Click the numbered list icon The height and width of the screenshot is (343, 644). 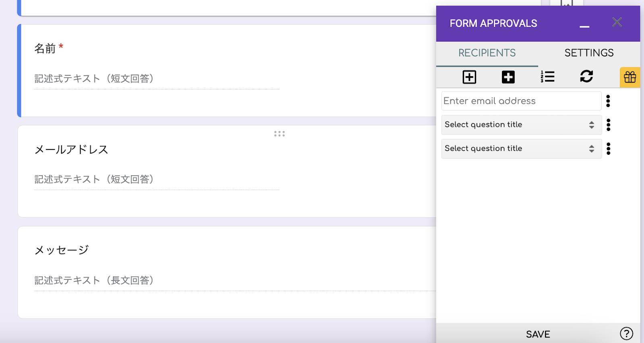tap(547, 77)
